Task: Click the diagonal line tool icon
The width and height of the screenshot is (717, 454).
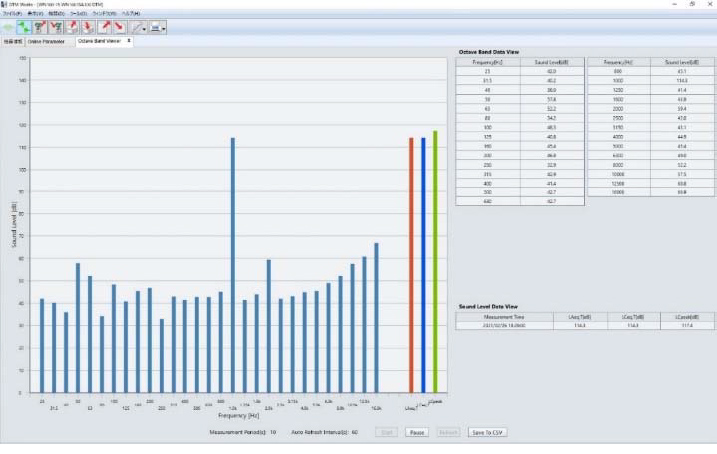Action: (x=136, y=27)
